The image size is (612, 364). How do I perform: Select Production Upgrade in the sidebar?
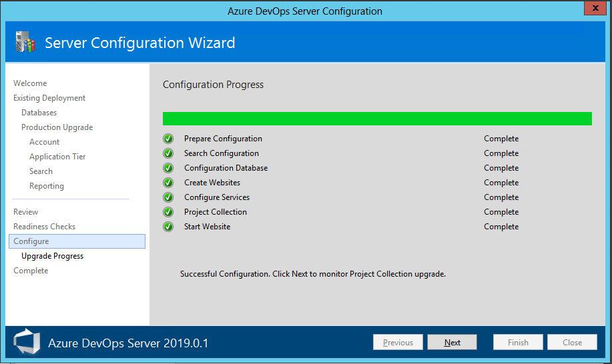tap(57, 127)
